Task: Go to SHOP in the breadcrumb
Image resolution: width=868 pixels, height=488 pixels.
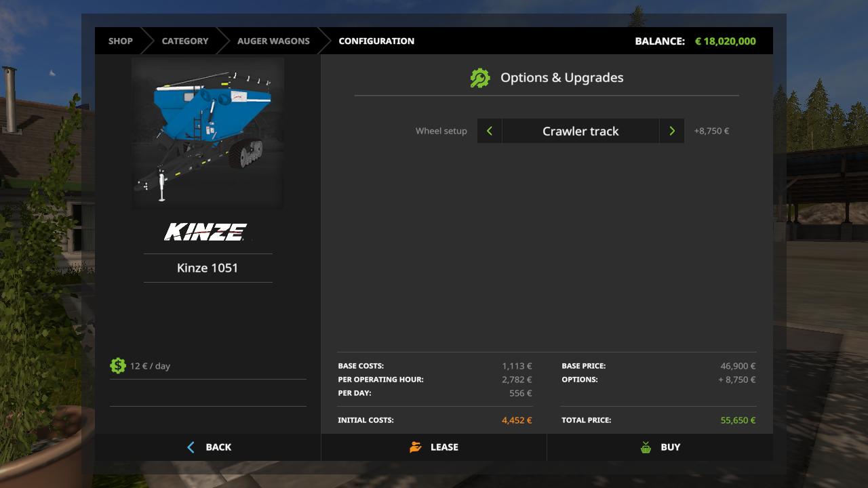Action: [121, 41]
